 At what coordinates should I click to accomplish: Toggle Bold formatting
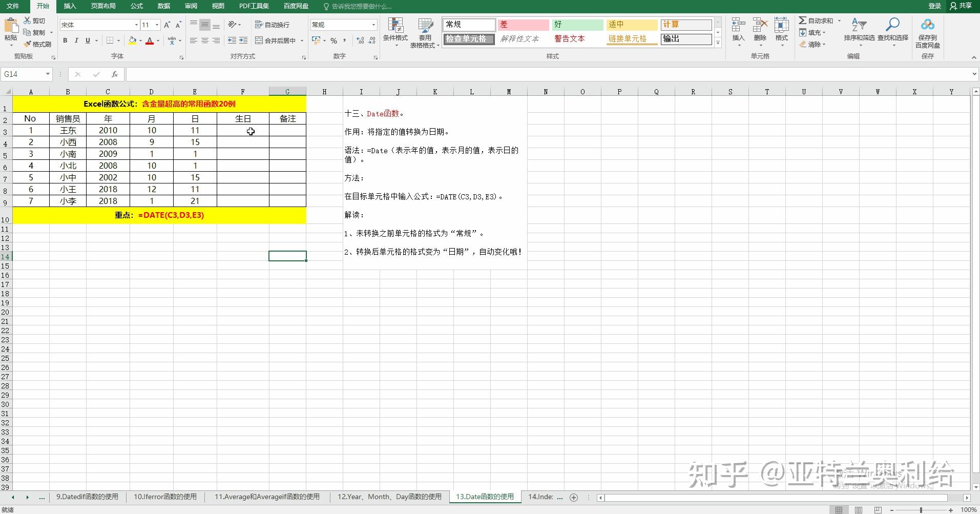tap(65, 40)
